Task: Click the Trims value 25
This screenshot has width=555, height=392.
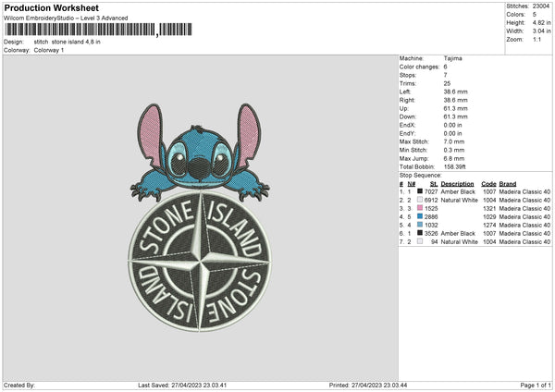Action: click(x=447, y=83)
